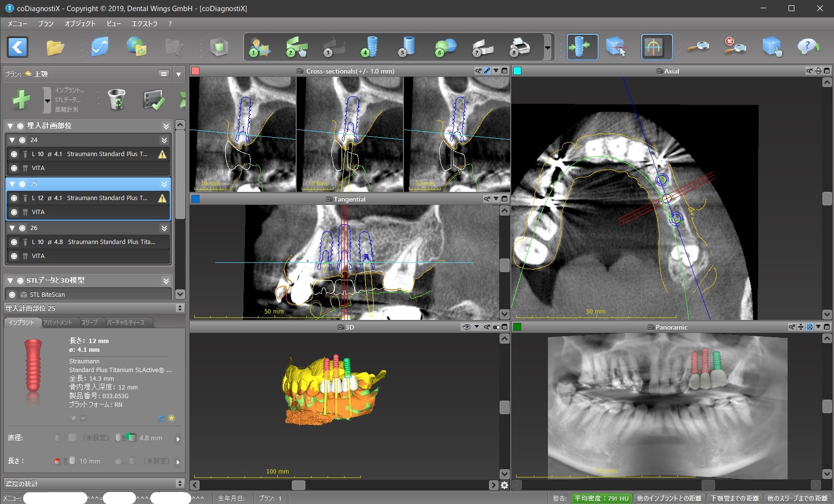Open the 埋入計画部位 25 selector dropdown

(x=180, y=308)
